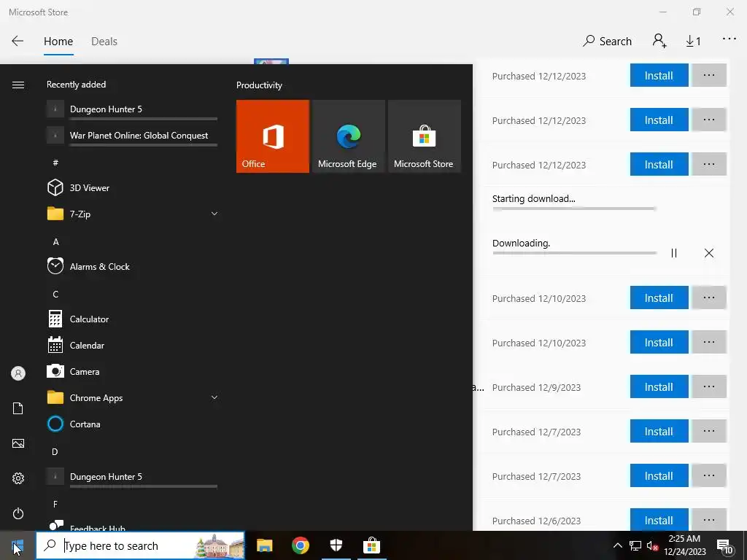Open Documents from the Start sidebar
The height and width of the screenshot is (560, 747).
tap(18, 408)
